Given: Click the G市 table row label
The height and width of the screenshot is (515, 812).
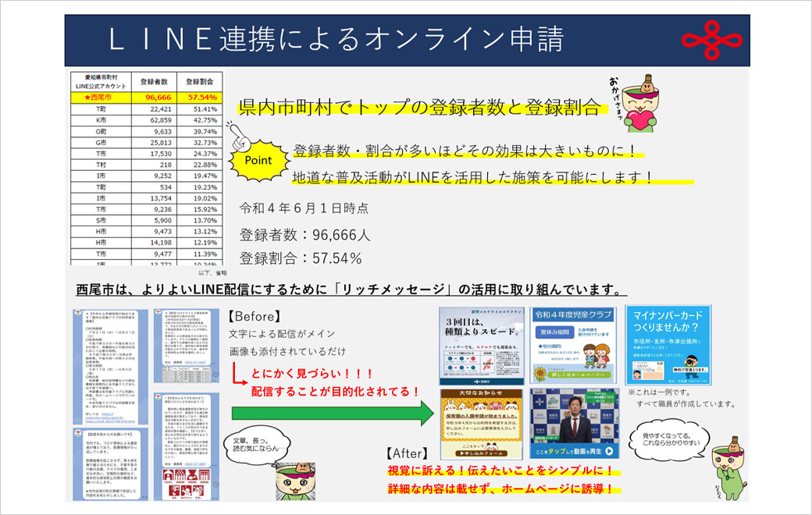Looking at the screenshot, I should 101,142.
